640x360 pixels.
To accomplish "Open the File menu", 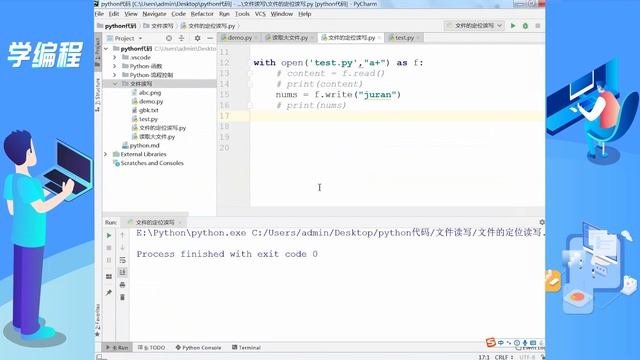I will [x=99, y=14].
